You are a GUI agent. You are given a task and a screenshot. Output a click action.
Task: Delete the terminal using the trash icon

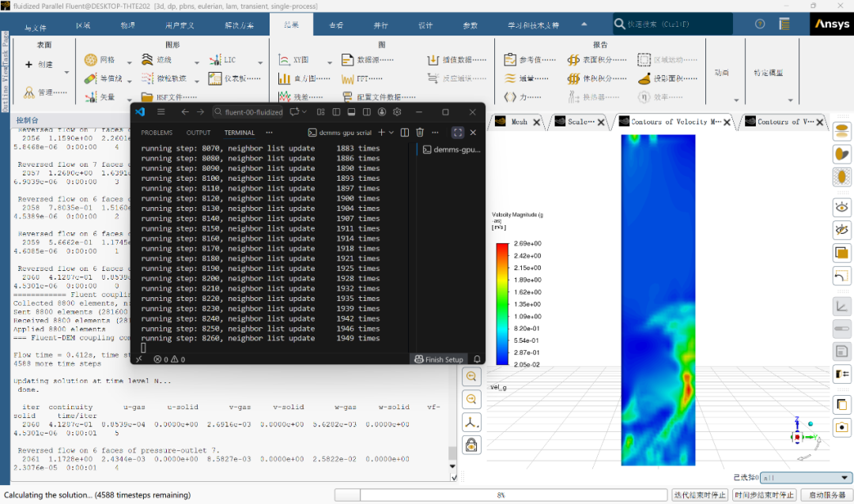(420, 133)
